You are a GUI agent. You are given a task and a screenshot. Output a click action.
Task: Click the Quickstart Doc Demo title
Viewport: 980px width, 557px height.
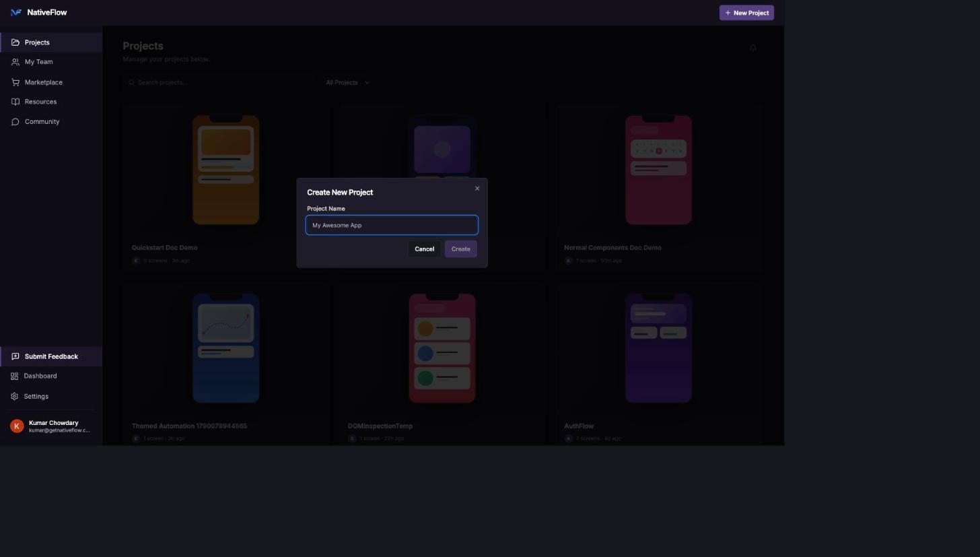point(164,248)
